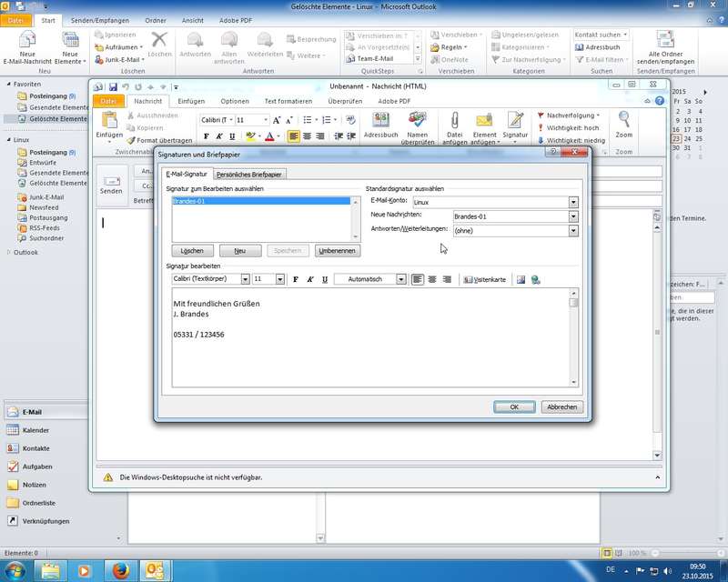Toggle bold in signature editor toolbar

point(295,279)
